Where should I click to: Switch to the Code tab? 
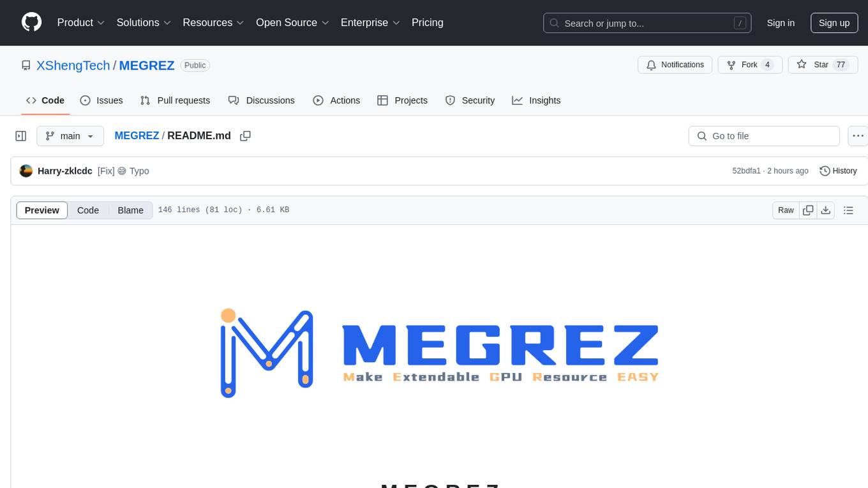45,100
